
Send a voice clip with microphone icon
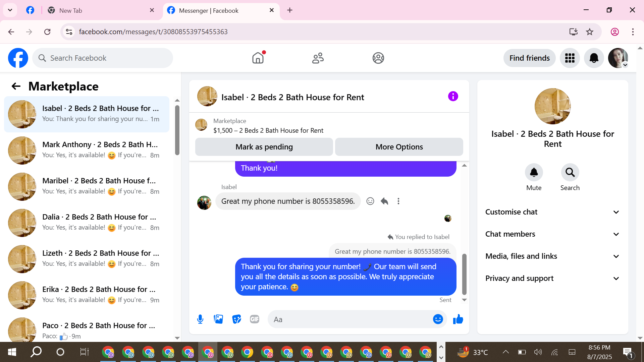(200, 319)
